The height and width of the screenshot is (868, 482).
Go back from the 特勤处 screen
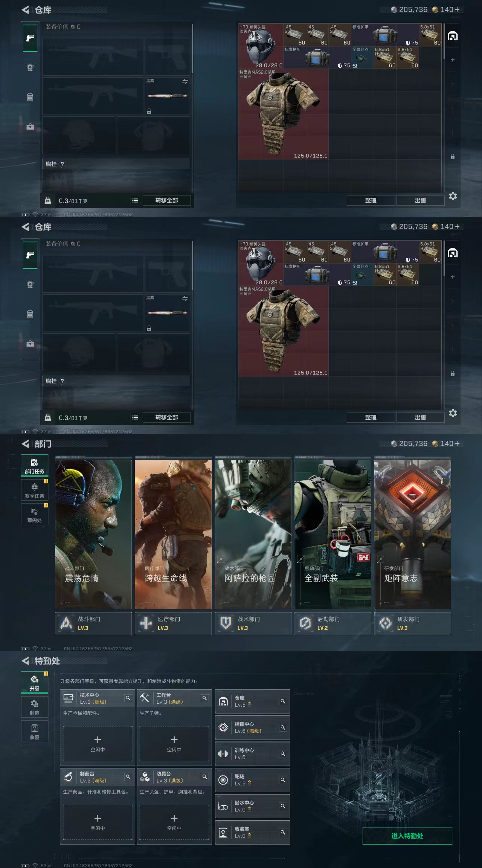coord(25,661)
